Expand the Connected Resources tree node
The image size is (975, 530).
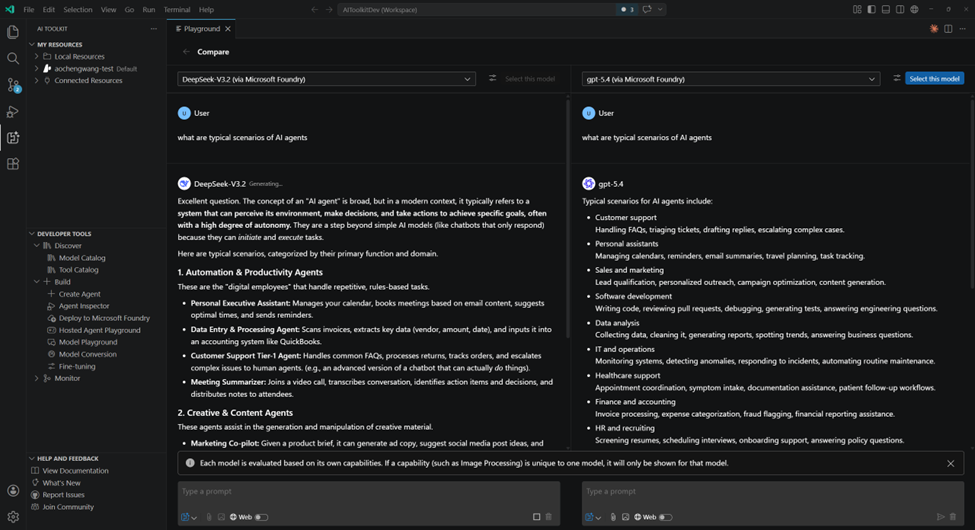pos(37,80)
